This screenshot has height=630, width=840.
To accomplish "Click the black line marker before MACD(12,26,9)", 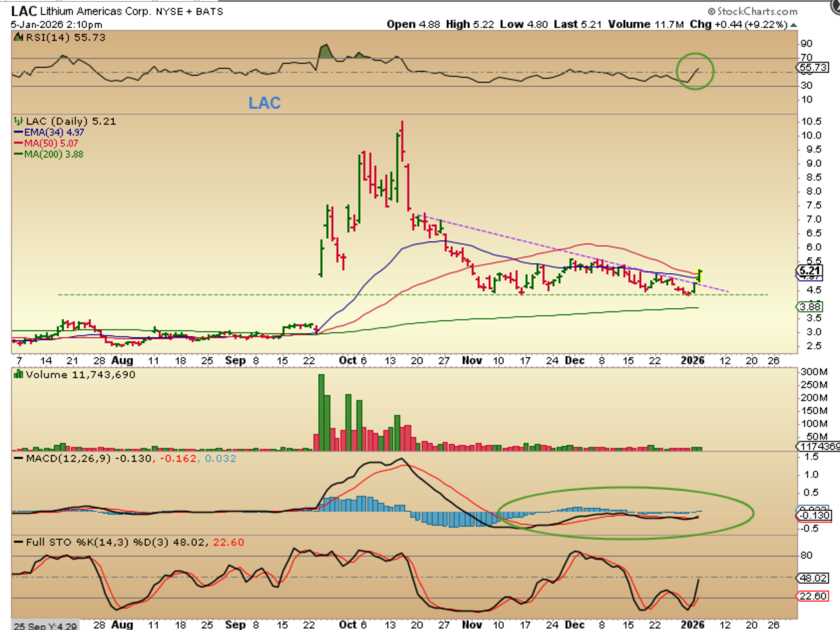I will [x=18, y=458].
